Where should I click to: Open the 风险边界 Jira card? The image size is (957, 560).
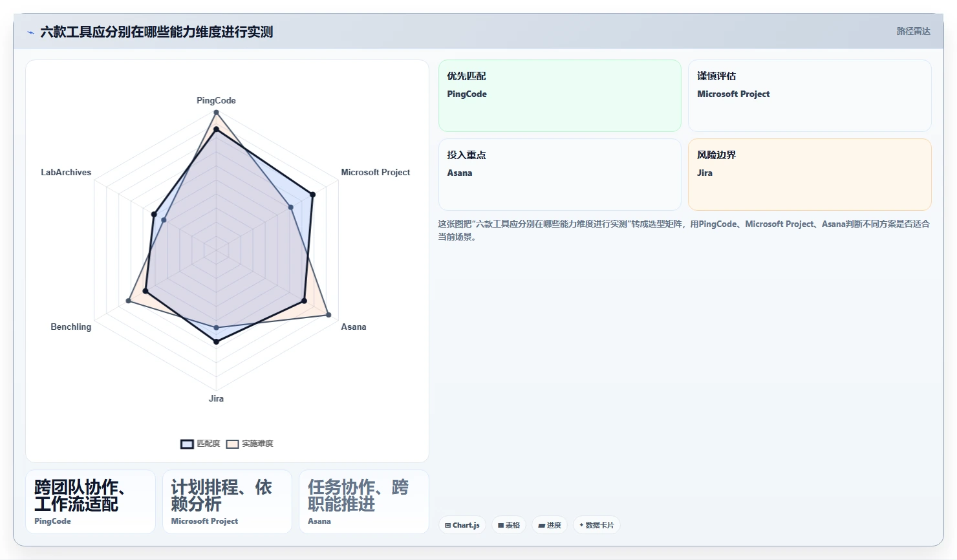tap(810, 175)
